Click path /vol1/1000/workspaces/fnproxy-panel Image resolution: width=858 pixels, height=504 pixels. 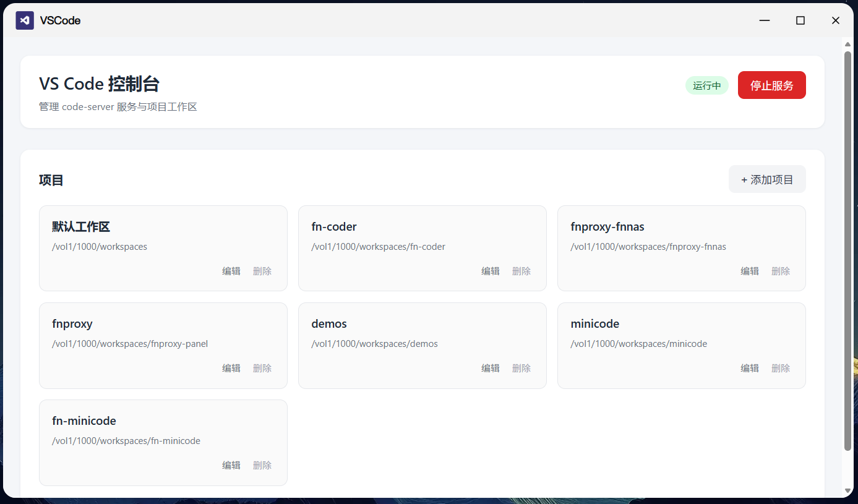(130, 344)
